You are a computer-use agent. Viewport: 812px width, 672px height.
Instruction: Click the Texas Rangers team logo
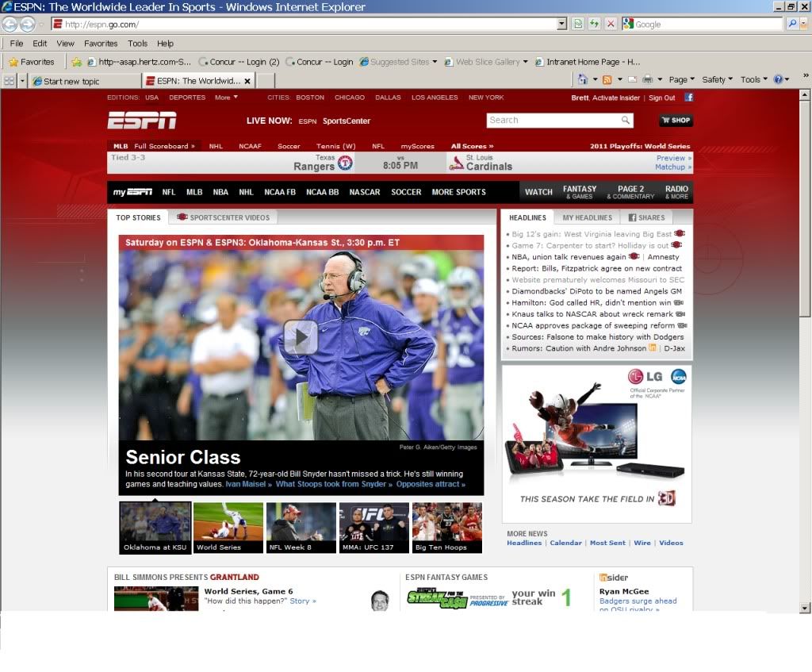(346, 163)
